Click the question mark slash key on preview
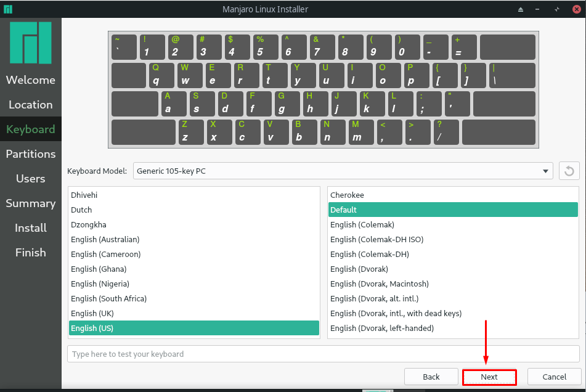586x392 pixels. coord(446,133)
